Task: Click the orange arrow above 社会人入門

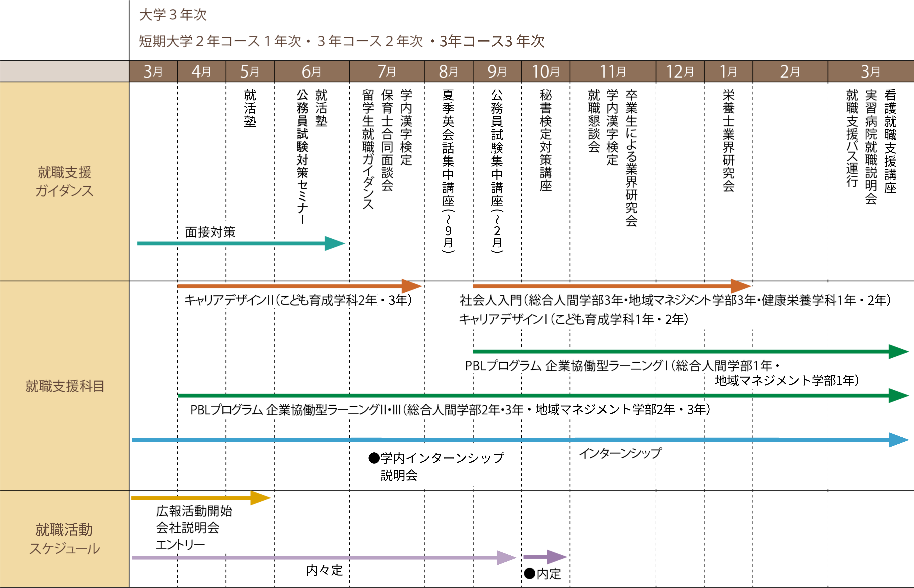Action: (612, 286)
